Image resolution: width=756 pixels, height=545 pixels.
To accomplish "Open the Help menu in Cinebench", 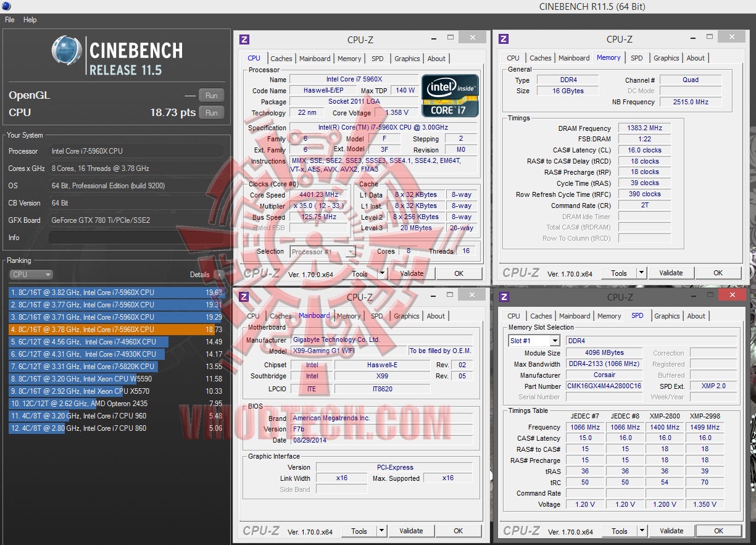I will [30, 20].
